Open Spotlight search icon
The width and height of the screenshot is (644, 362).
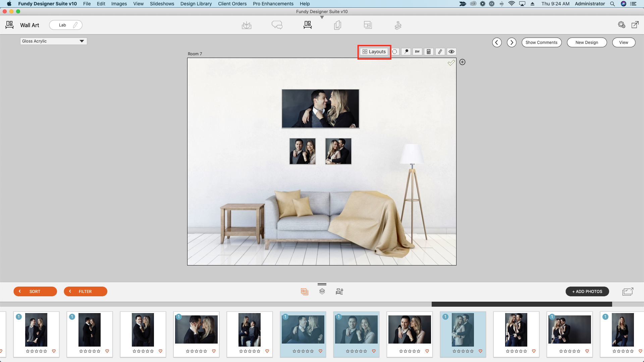coord(612,4)
